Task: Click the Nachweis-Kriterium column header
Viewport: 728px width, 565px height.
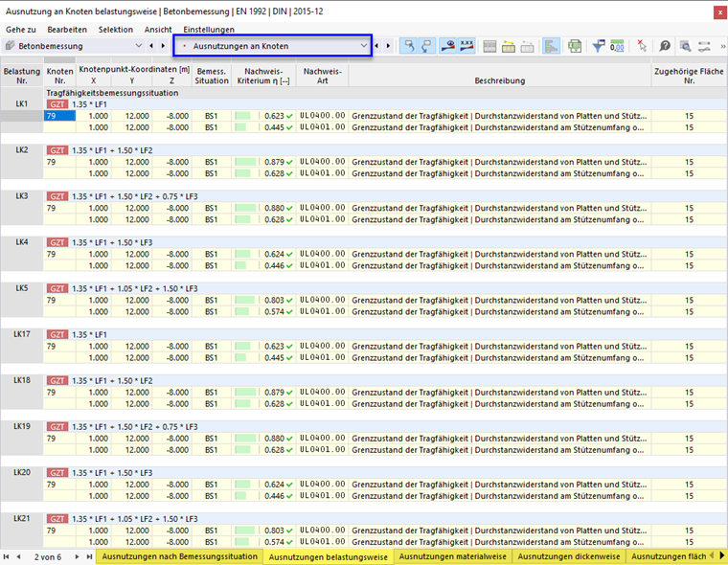Action: pyautogui.click(x=263, y=76)
